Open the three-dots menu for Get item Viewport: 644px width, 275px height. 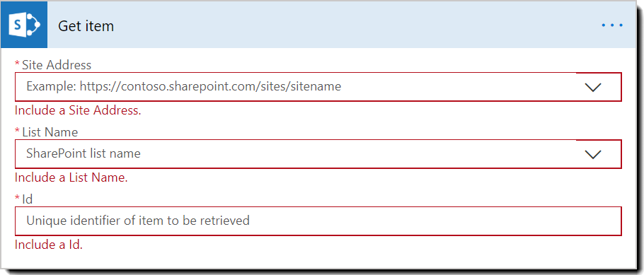612,25
